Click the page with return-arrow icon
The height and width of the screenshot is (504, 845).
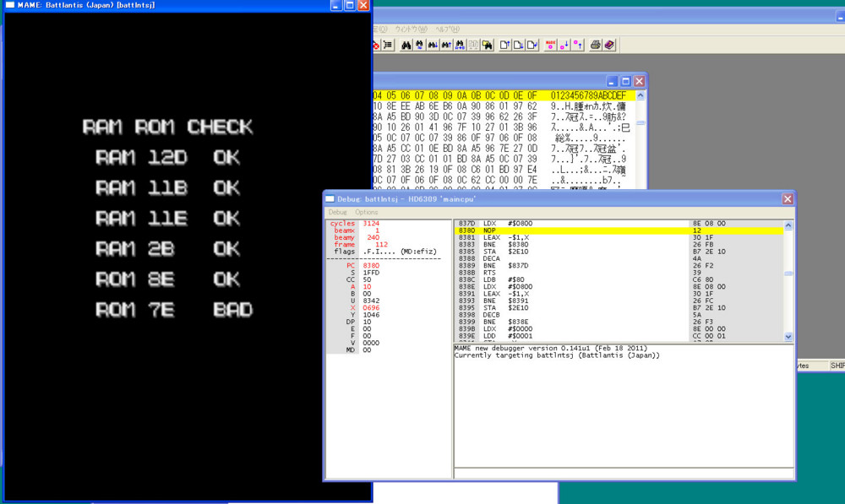532,46
